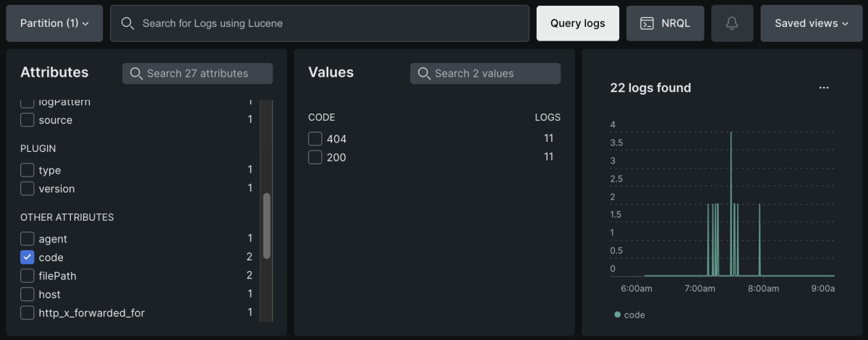Viewport: 868px width, 340px height.
Task: Click the search icon in attributes search
Action: (136, 73)
